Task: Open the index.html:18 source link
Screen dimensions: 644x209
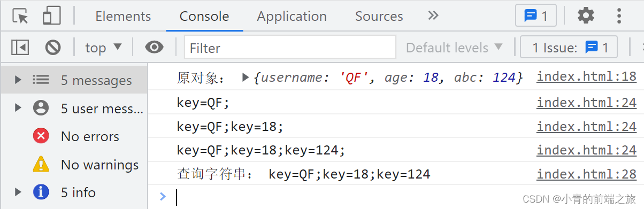Action: pos(586,77)
